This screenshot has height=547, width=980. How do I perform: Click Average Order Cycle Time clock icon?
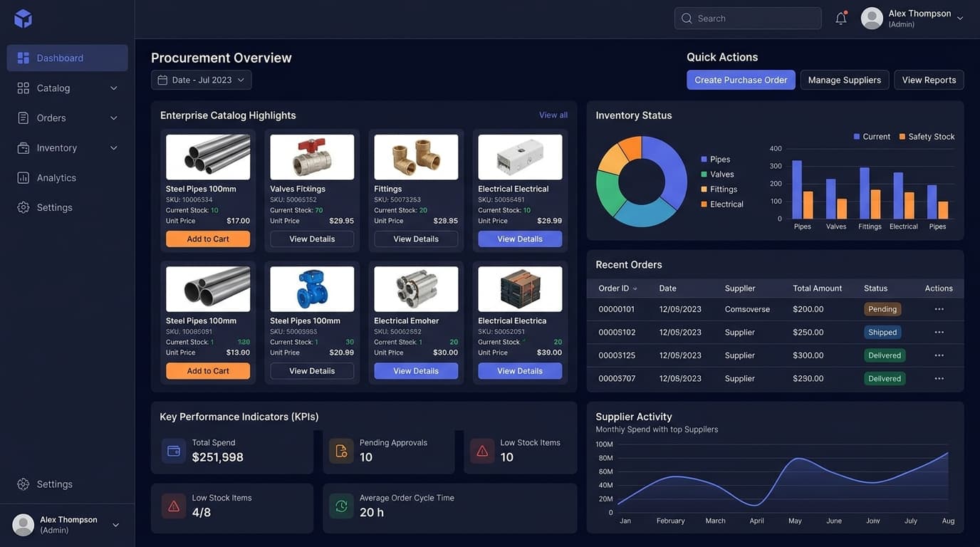click(x=341, y=506)
